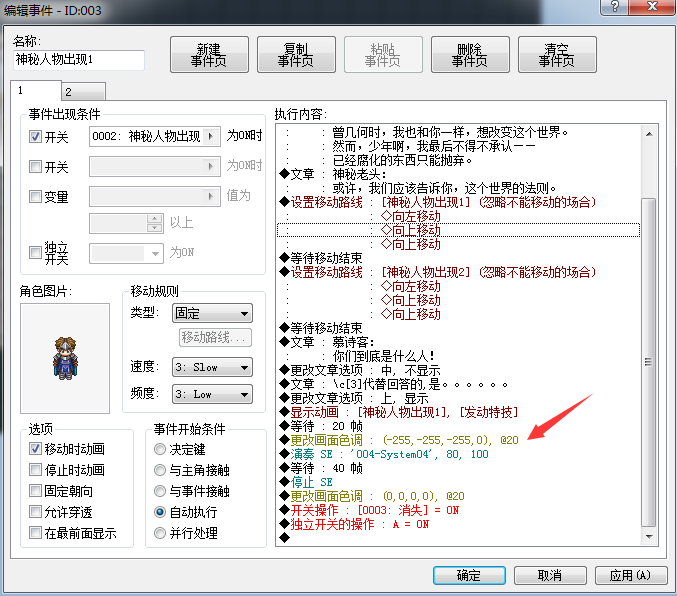Open the 频度 dropdown showing 3: Low
Image resolution: width=677 pixels, height=596 pixels.
(212, 394)
